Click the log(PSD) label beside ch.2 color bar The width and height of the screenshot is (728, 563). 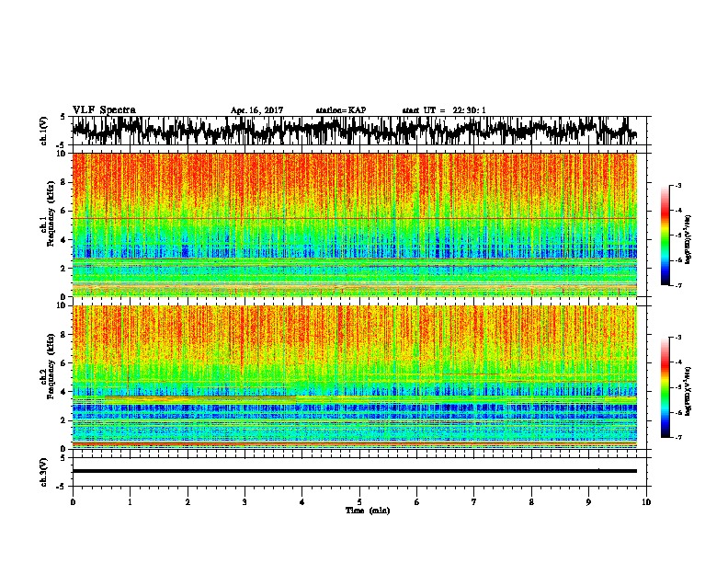(688, 391)
